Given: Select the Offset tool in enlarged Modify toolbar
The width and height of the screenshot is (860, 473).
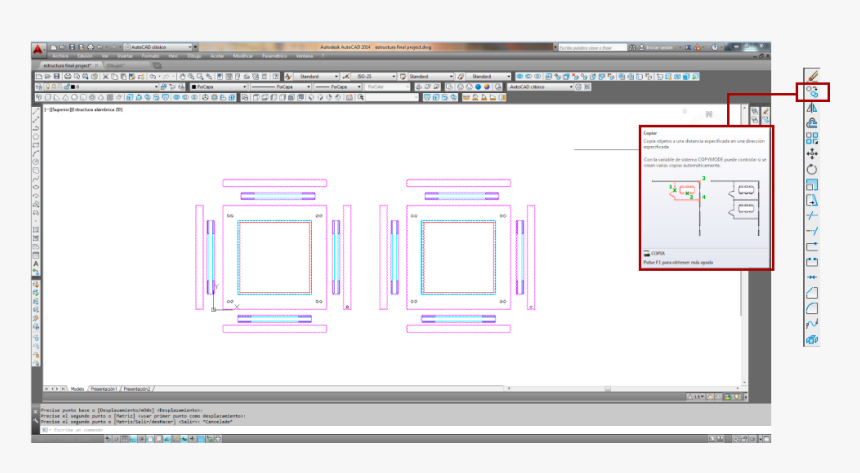Looking at the screenshot, I should coord(812,123).
